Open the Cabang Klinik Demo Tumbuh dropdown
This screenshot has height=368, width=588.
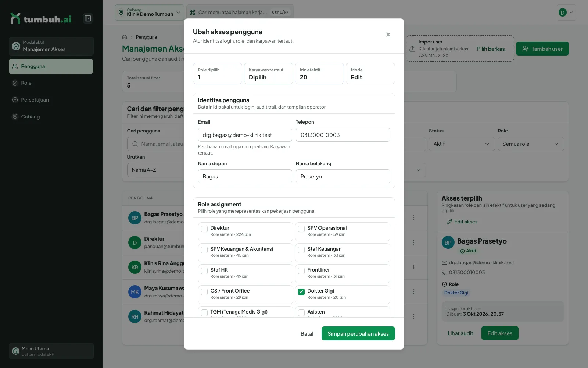(x=149, y=13)
